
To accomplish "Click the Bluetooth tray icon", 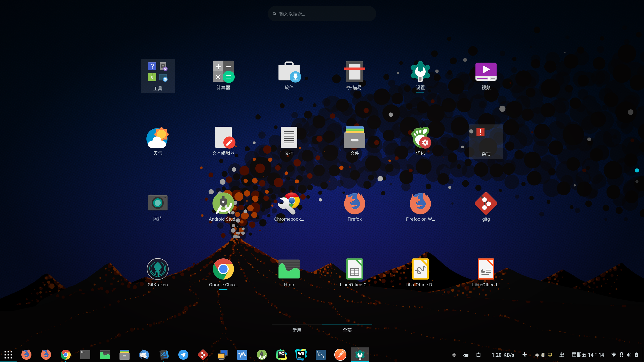I will 621,355.
